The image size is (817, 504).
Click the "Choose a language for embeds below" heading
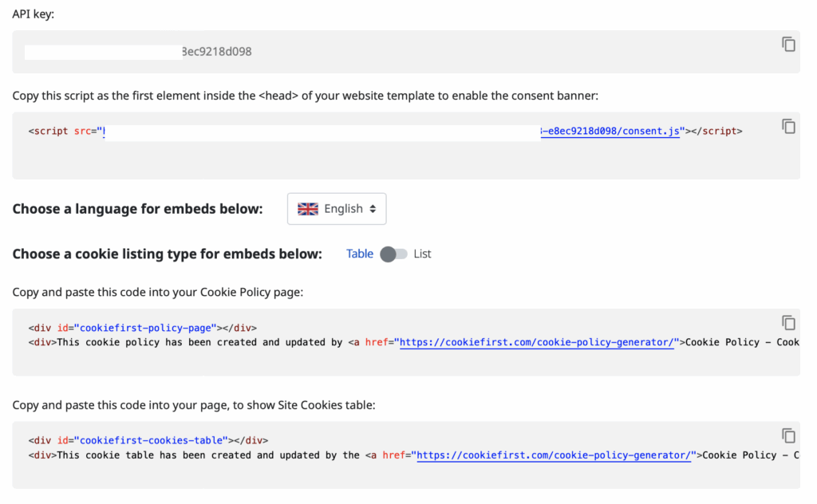pos(137,209)
